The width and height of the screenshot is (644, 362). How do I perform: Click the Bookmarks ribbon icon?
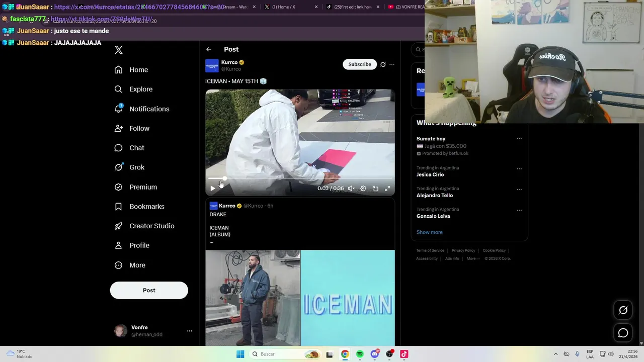click(x=118, y=207)
